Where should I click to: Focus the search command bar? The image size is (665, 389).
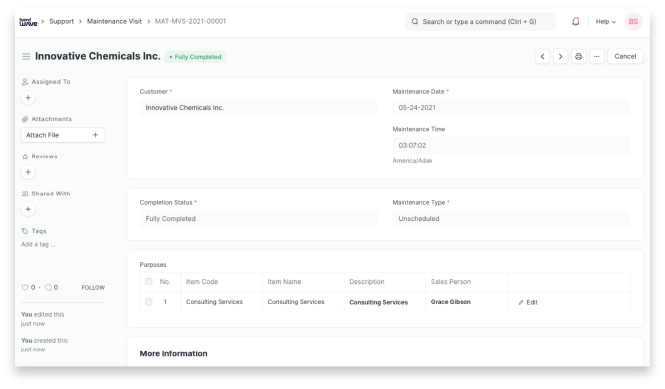pyautogui.click(x=480, y=22)
